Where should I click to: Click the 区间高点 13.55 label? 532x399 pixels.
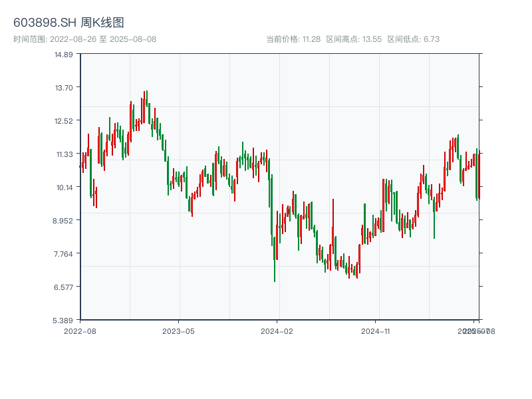click(x=354, y=39)
